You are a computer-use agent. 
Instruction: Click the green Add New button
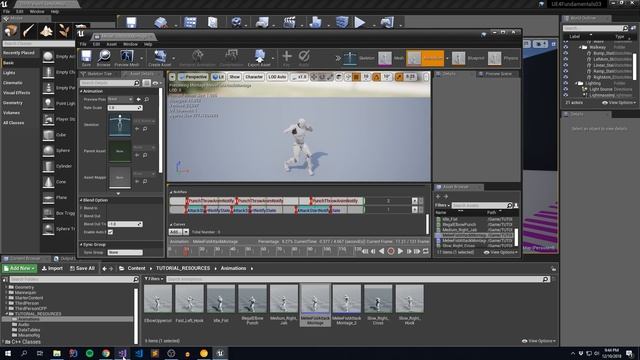[20, 268]
